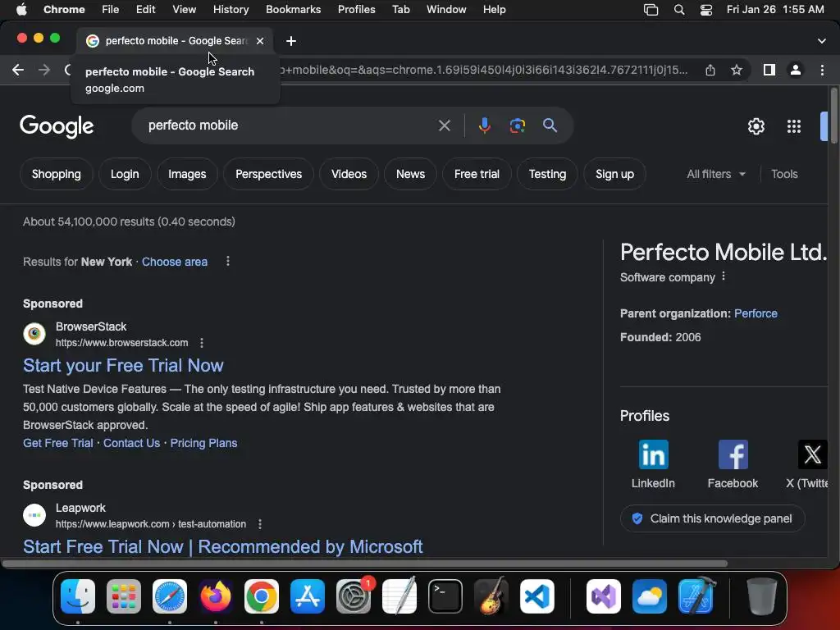This screenshot has height=630, width=840.
Task: Select the Sign up chip
Action: click(614, 174)
